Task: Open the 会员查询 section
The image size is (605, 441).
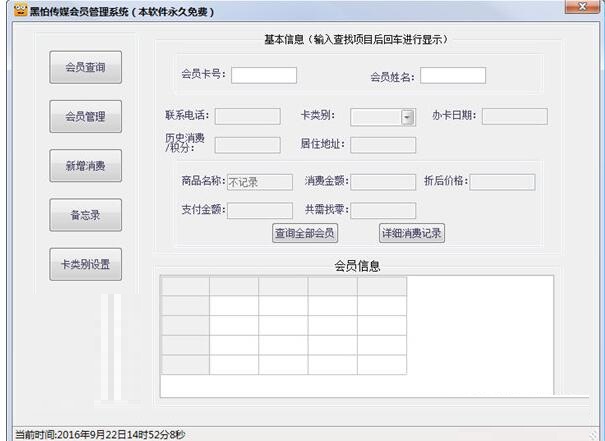Action: (x=86, y=67)
